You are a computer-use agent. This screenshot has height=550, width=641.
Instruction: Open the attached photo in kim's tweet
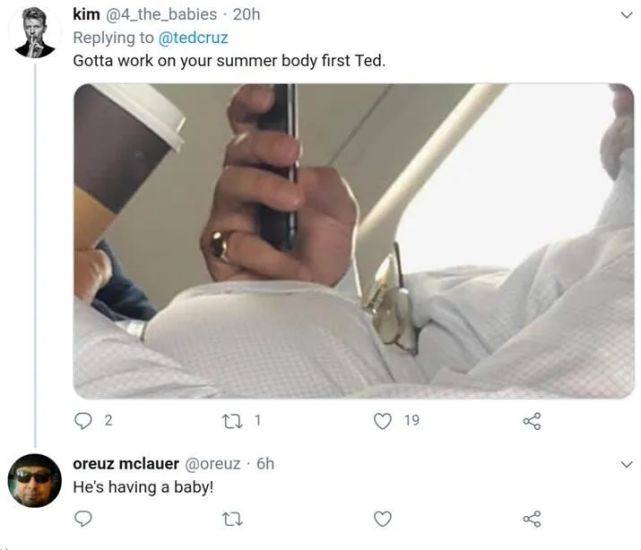pos(353,240)
